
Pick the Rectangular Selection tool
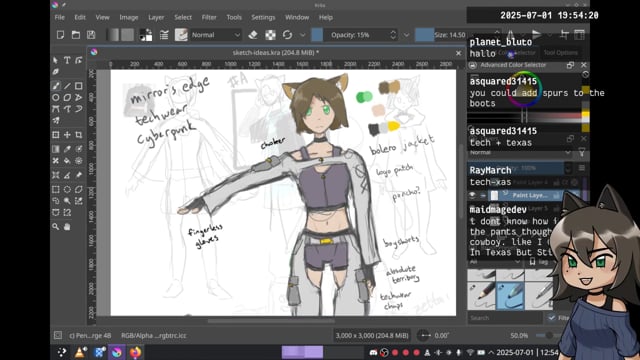pyautogui.click(x=56, y=189)
